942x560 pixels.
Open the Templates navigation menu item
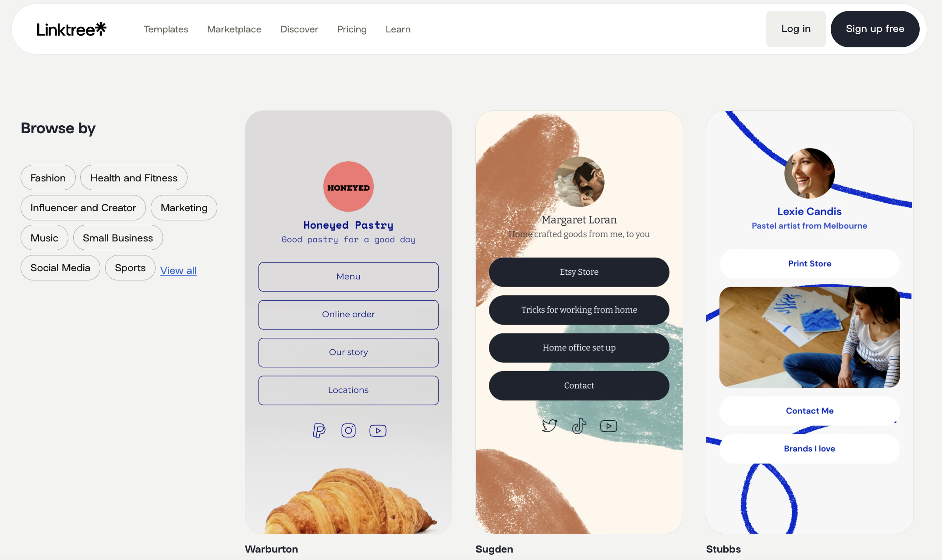(x=166, y=28)
